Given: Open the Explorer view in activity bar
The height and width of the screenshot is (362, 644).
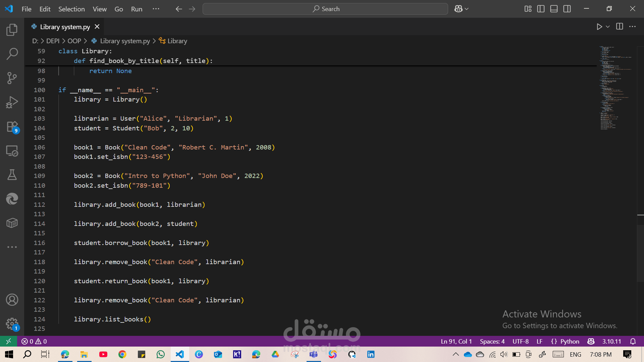Looking at the screenshot, I should pos(12,30).
